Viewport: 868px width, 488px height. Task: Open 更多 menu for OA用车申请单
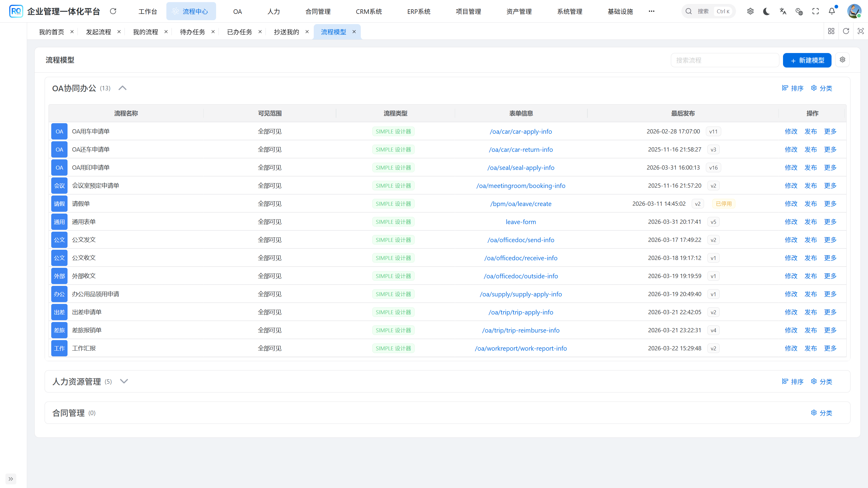point(830,131)
